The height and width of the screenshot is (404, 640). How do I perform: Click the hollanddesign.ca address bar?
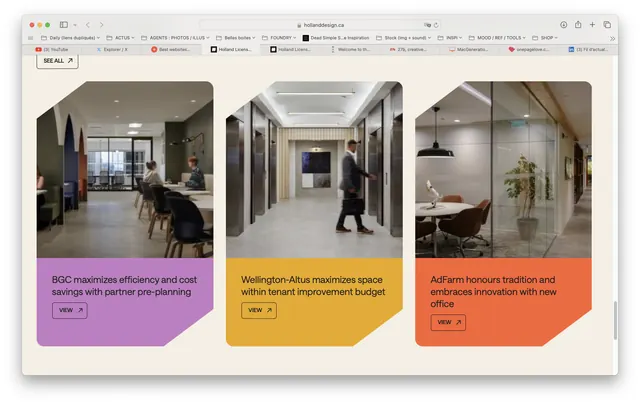tap(321, 25)
